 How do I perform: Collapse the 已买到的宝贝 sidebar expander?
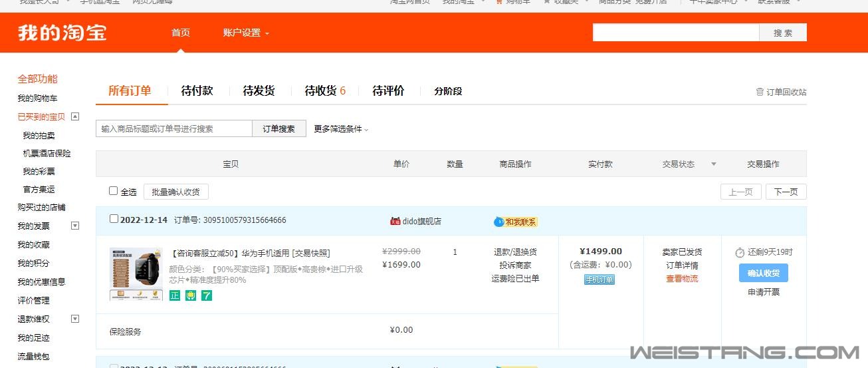click(x=75, y=116)
